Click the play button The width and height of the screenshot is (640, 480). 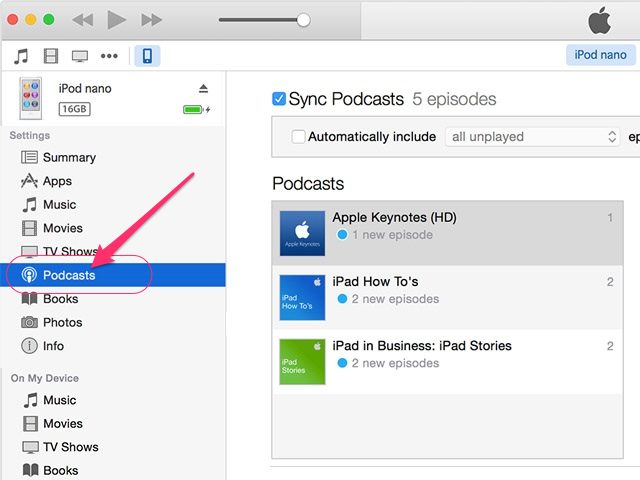116,20
